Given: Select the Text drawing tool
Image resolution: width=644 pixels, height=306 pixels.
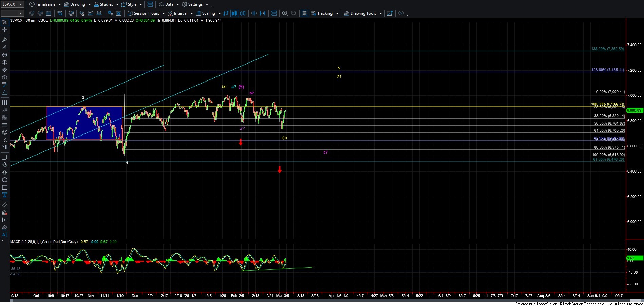Looking at the screenshot, I should point(5,195).
